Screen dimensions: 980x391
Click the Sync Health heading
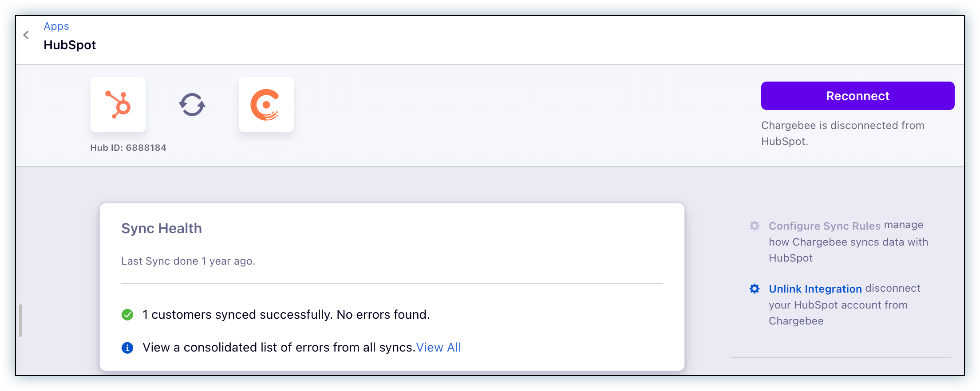click(x=162, y=228)
